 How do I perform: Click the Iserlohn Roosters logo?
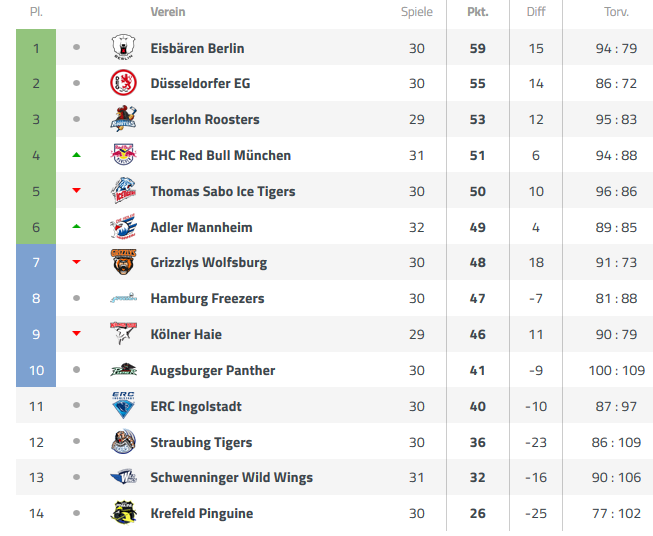click(123, 119)
